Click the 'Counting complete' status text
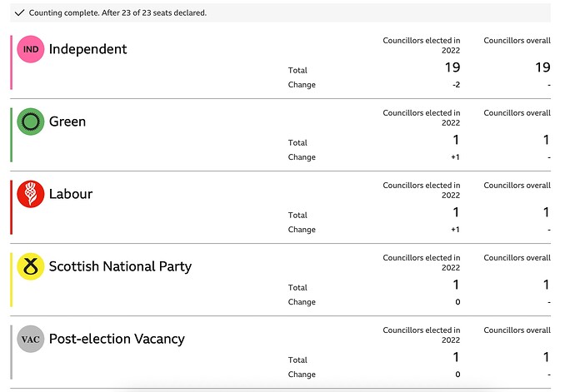575x392 pixels. click(x=117, y=13)
